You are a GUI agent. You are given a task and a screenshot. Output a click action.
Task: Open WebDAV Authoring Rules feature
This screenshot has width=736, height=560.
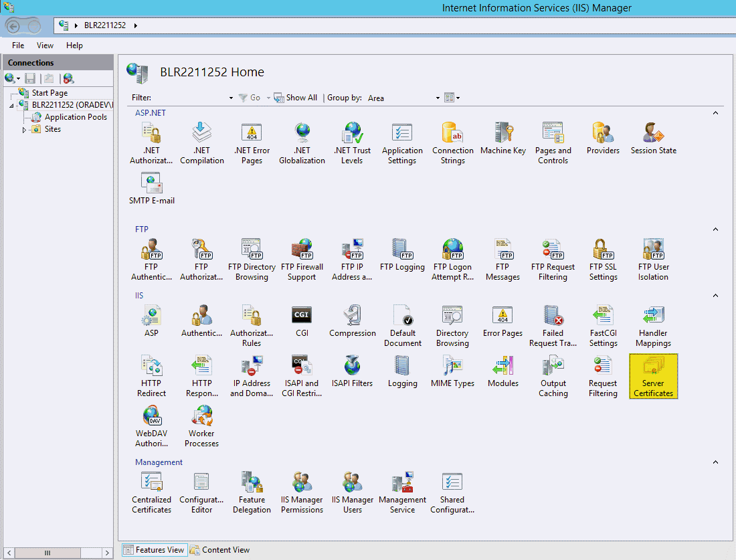(151, 426)
